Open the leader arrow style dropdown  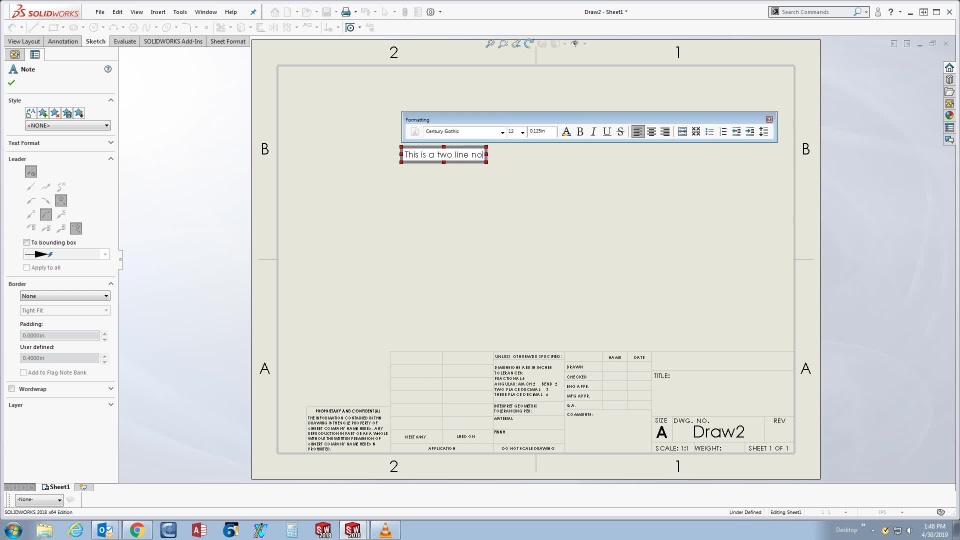point(66,254)
